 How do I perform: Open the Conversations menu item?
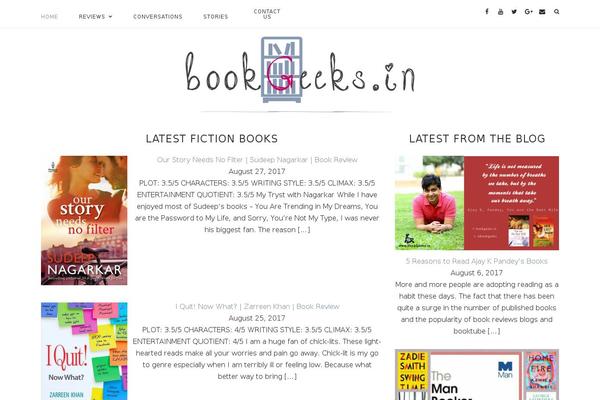(x=158, y=17)
